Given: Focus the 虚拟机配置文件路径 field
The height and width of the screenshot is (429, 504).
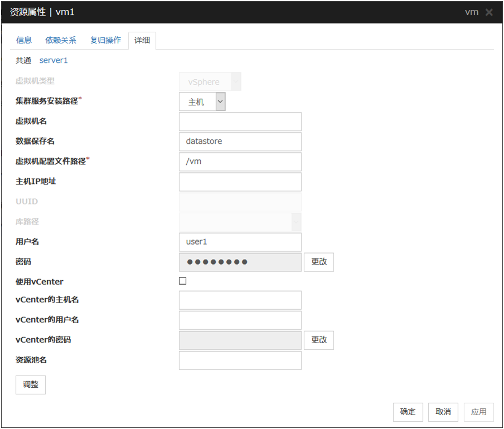Looking at the screenshot, I should (240, 162).
